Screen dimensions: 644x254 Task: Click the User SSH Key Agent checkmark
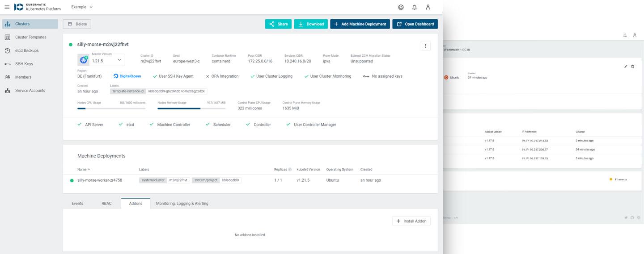pyautogui.click(x=155, y=76)
